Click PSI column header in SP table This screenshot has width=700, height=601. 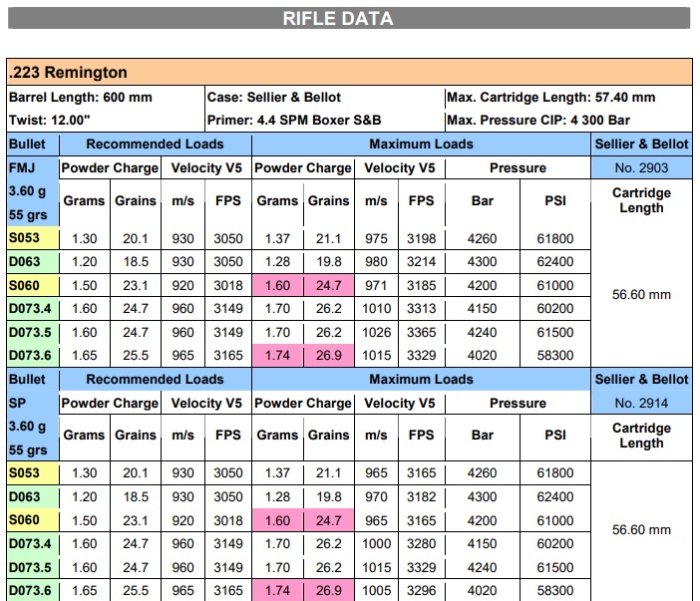(554, 435)
